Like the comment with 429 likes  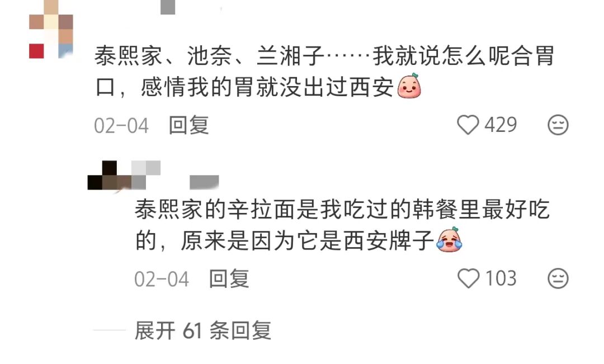tap(468, 125)
